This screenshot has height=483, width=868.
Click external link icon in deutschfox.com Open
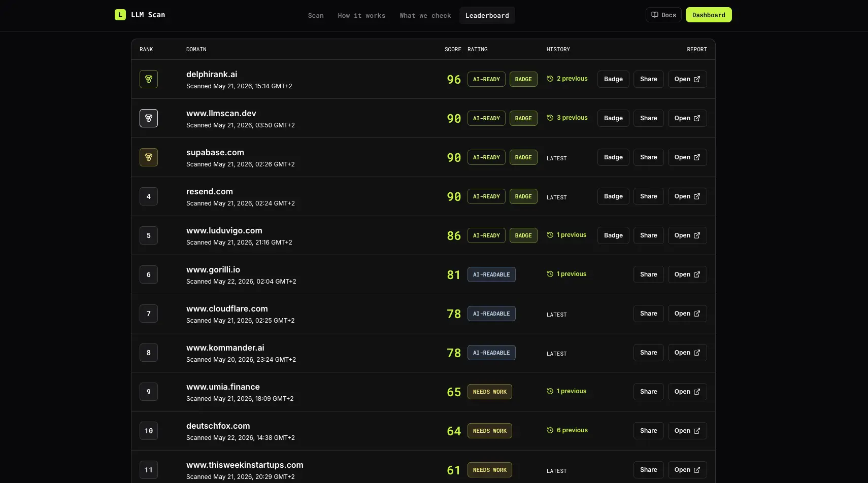coord(697,431)
